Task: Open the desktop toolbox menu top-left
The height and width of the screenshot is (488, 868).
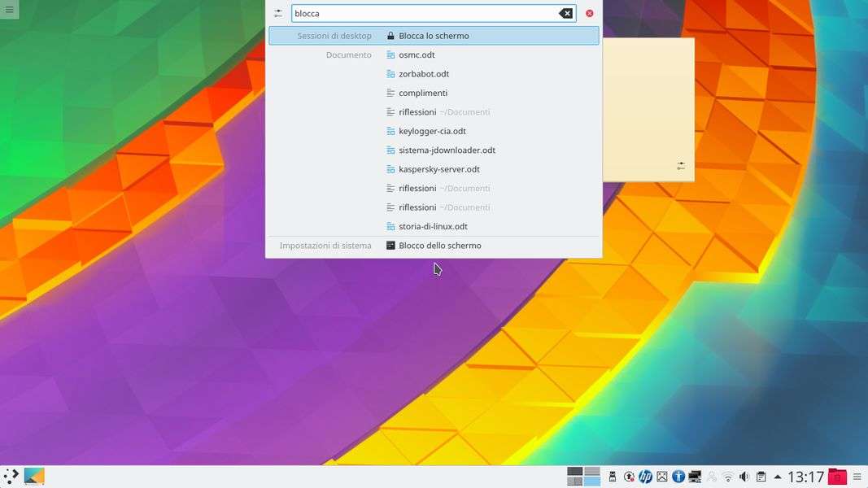Action: tap(10, 10)
